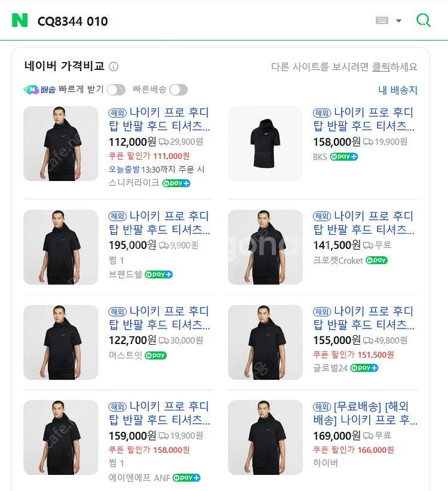This screenshot has height=491, width=448.
Task: Click the delivery truck icon beside 29,900원
Action: (164, 142)
